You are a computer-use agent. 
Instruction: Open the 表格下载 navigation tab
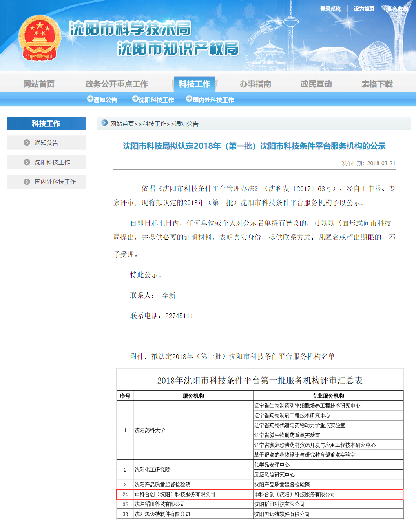(x=377, y=84)
